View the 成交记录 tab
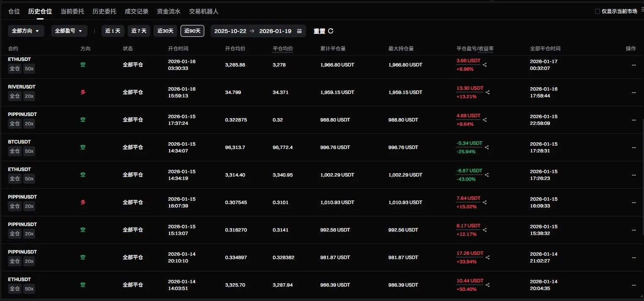The width and height of the screenshot is (644, 301). pos(137,11)
